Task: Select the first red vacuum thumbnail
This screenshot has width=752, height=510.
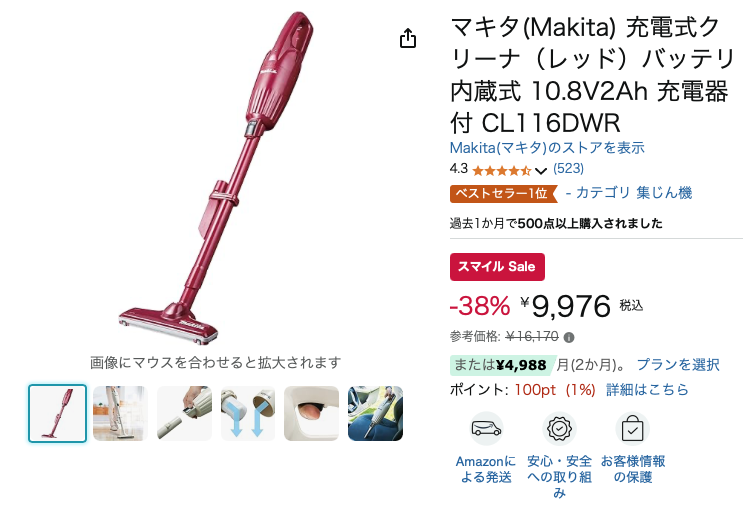Action: (x=58, y=413)
